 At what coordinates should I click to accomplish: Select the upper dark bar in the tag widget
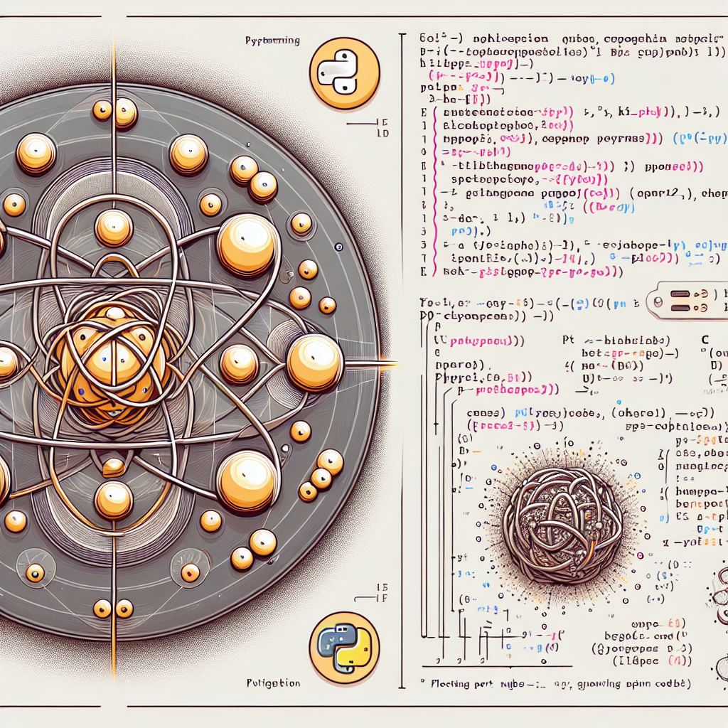[680, 294]
